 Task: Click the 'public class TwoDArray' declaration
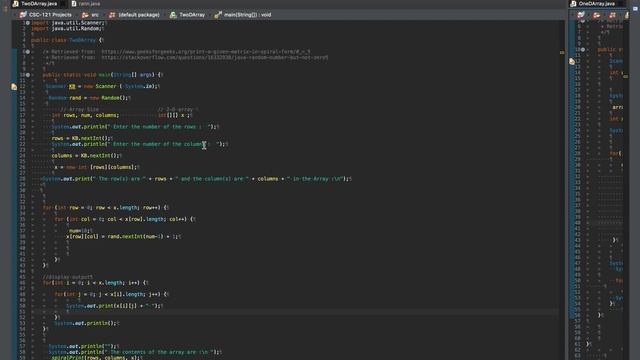(x=67, y=40)
